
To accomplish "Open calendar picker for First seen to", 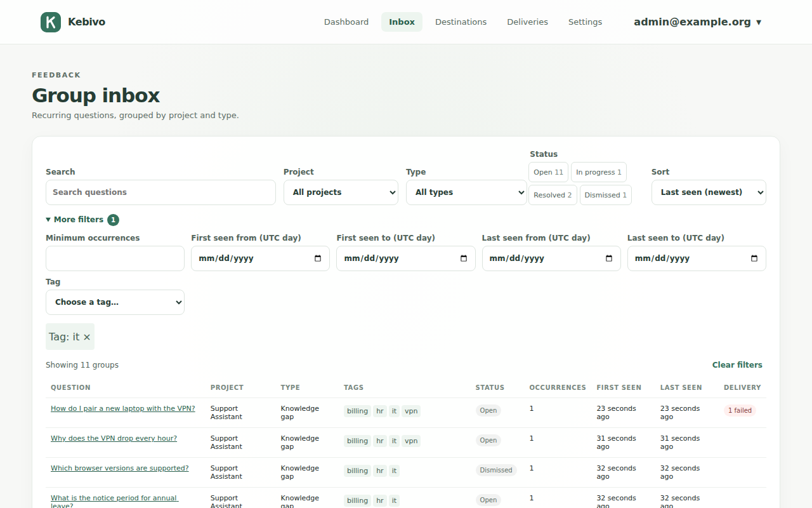I will click(464, 258).
